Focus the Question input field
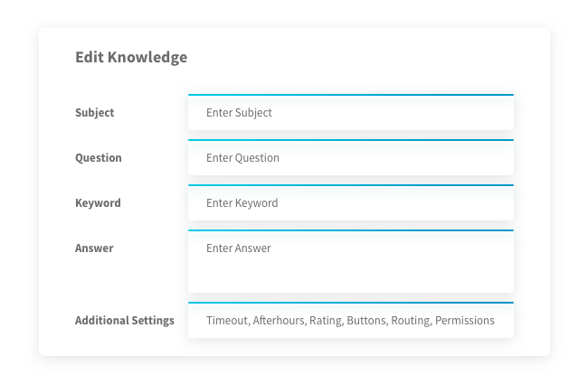The width and height of the screenshot is (588, 384). [x=350, y=158]
